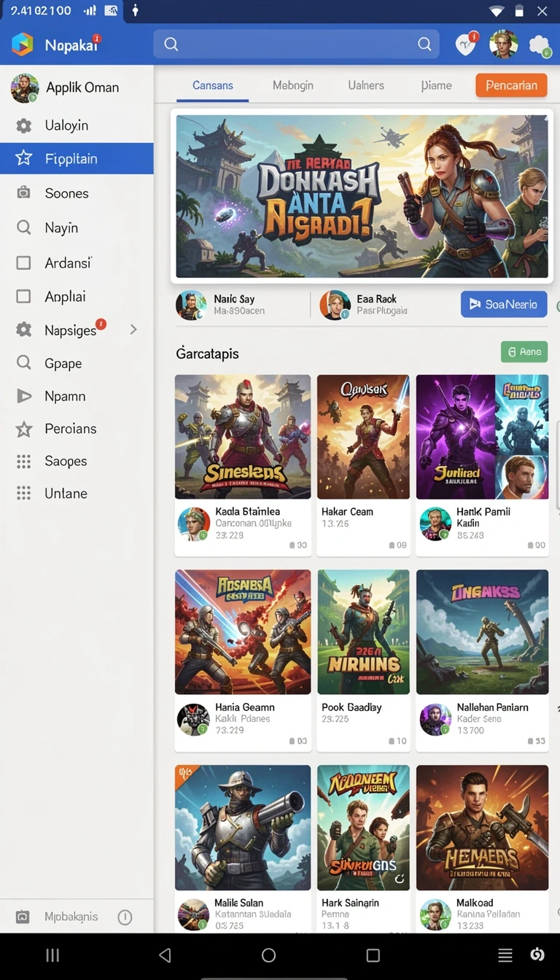Click the magnifier icon at left of search bar

(171, 44)
